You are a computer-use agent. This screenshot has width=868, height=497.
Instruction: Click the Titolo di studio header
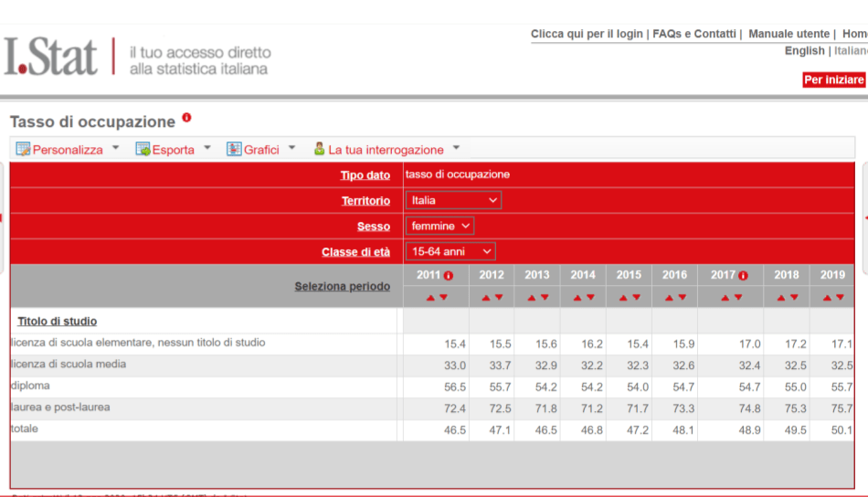pyautogui.click(x=57, y=321)
